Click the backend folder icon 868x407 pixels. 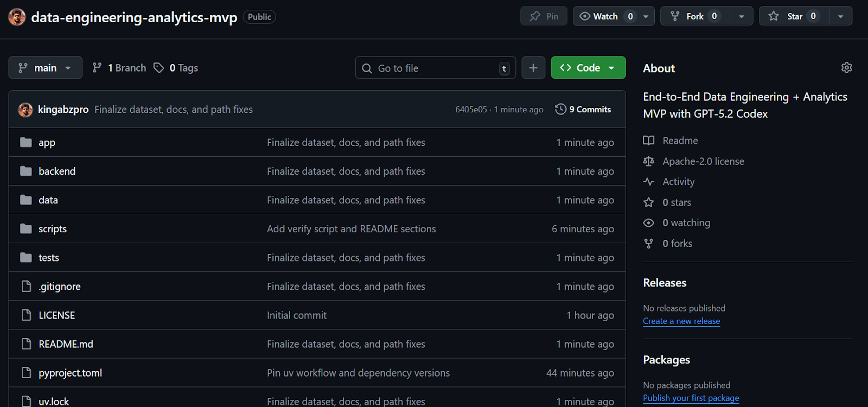click(x=26, y=171)
